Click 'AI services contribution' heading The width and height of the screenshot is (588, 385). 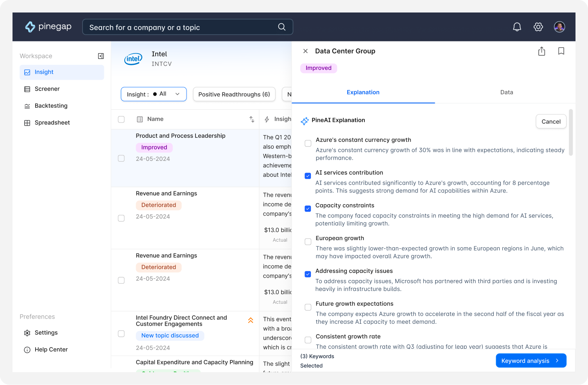(x=349, y=173)
